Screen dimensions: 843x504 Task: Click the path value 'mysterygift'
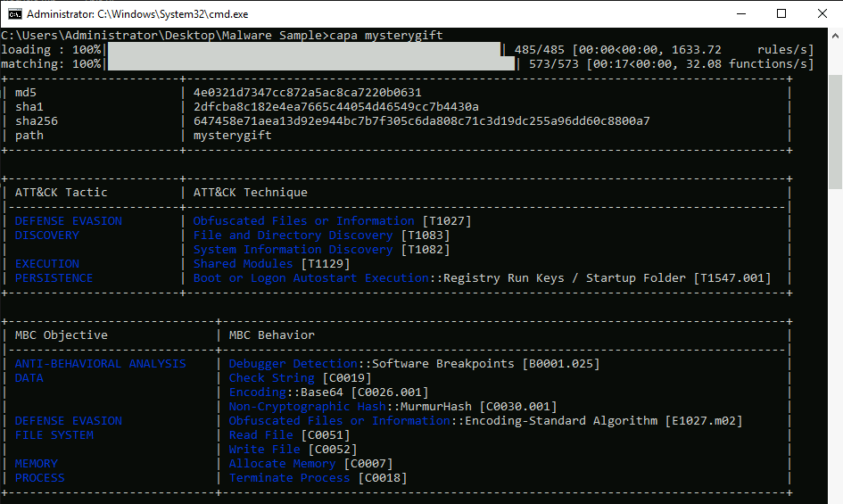click(232, 136)
